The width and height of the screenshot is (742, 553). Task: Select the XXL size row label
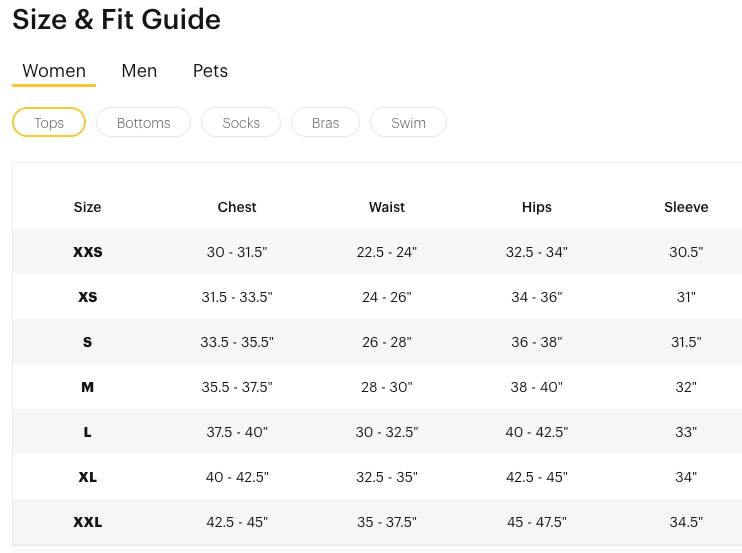coord(87,522)
